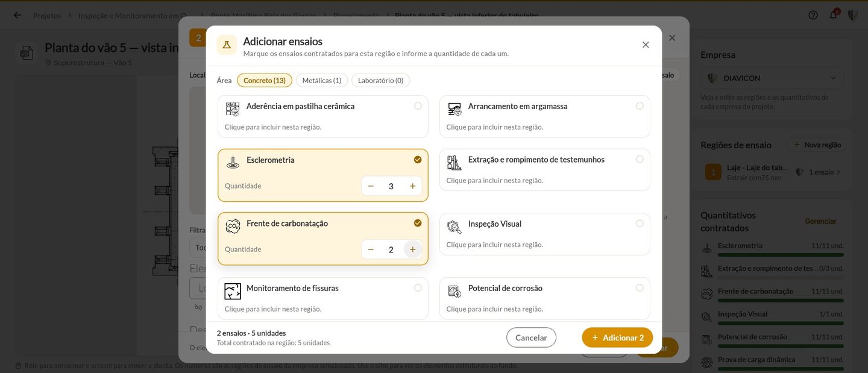The image size is (868, 373).
Task: Go back with the arrow icon
Action: [x=17, y=15]
